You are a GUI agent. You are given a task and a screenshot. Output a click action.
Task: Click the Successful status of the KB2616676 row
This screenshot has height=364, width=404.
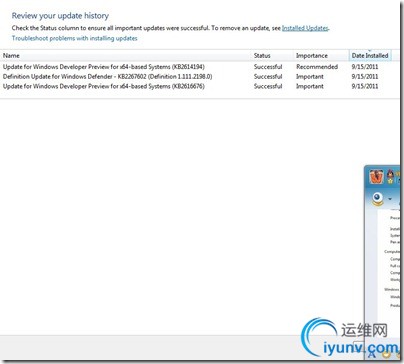point(268,86)
